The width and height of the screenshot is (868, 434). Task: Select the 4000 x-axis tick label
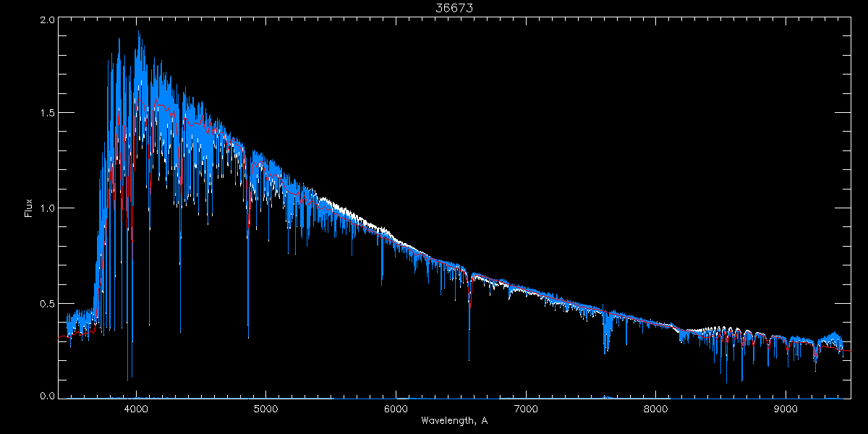[135, 409]
